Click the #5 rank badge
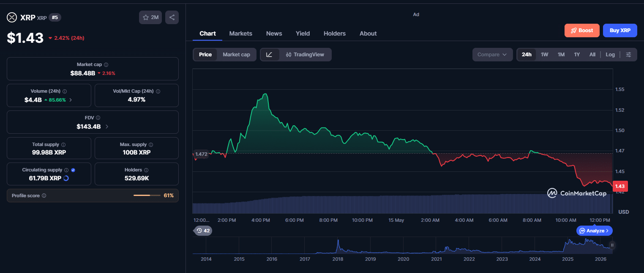 55,17
